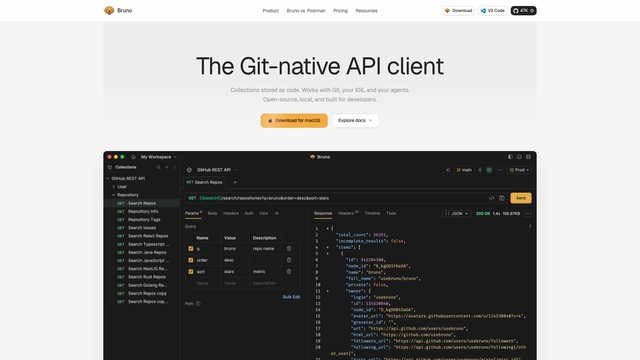Click the empty Name cell in the query table
The image size is (640, 360).
pos(207,283)
